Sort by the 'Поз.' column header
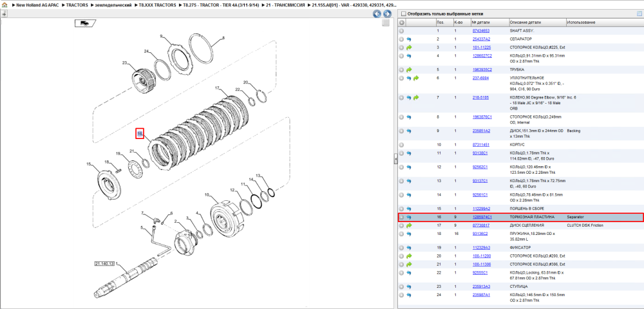Viewport: 644px width, 309px height. [x=444, y=23]
